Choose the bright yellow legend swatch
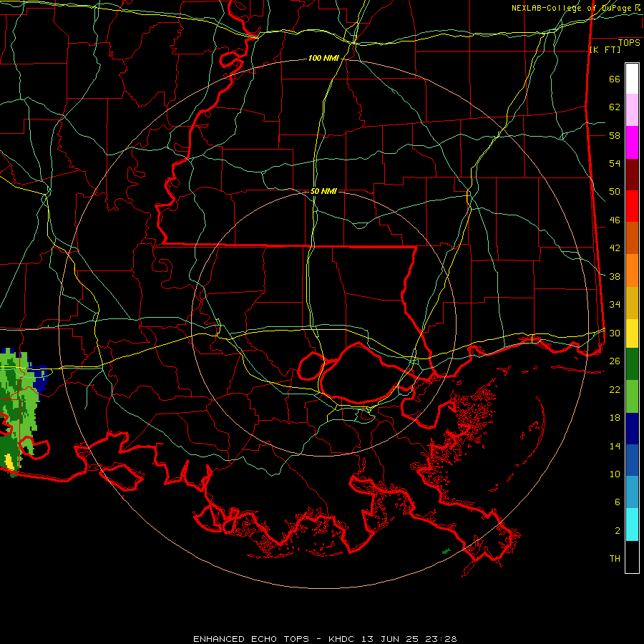The width and height of the screenshot is (644, 644). tap(632, 333)
